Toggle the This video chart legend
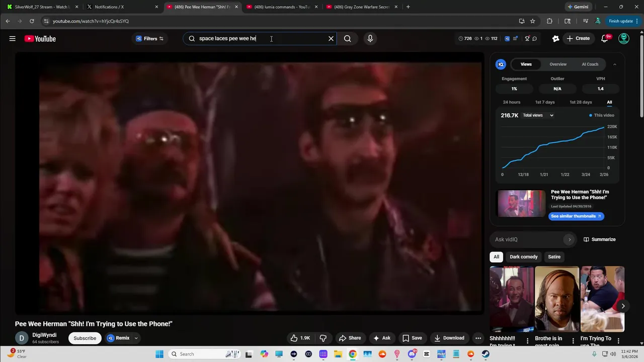The width and height of the screenshot is (644, 362). 602,115
